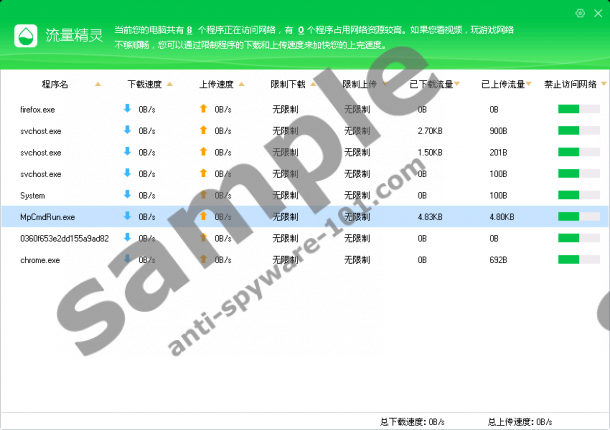
Task: Click upload arrow icon in MpCmdRun.exe row
Action: pyautogui.click(x=203, y=216)
